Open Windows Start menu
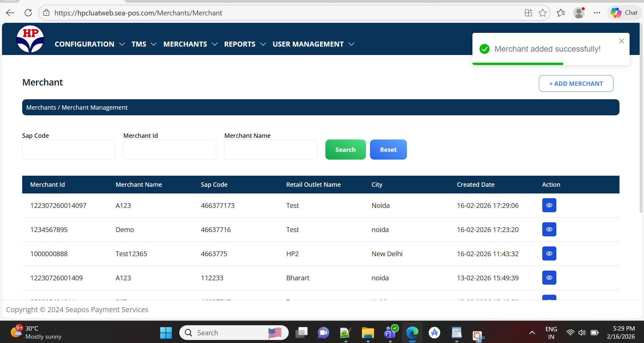 [x=166, y=333]
